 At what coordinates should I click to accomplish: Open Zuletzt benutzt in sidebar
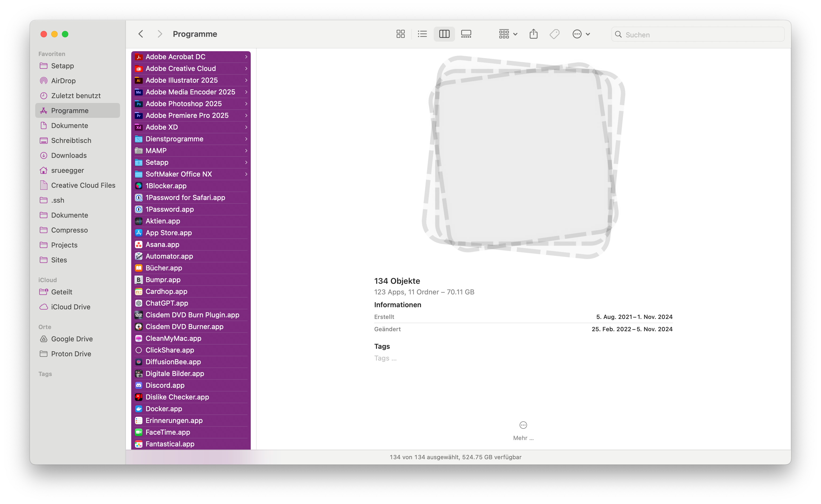(x=78, y=96)
